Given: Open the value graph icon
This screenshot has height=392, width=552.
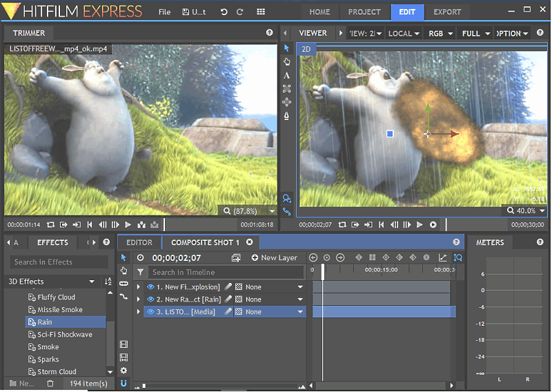Looking at the screenshot, I should (x=442, y=258).
